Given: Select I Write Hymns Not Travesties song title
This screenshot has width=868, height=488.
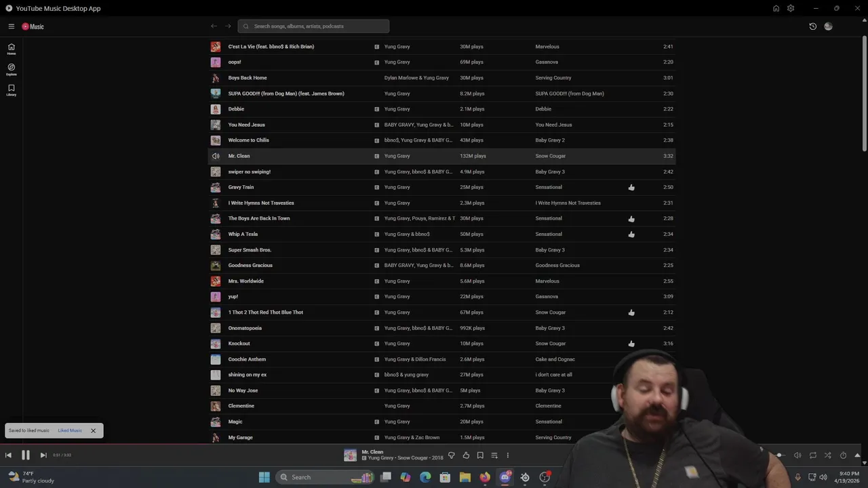Looking at the screenshot, I should click(261, 203).
